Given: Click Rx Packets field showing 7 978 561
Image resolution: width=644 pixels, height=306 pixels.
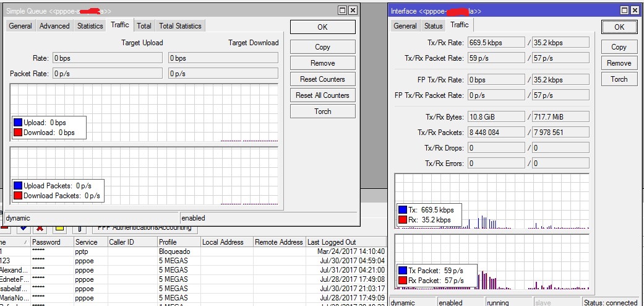Looking at the screenshot, I should [560, 133].
